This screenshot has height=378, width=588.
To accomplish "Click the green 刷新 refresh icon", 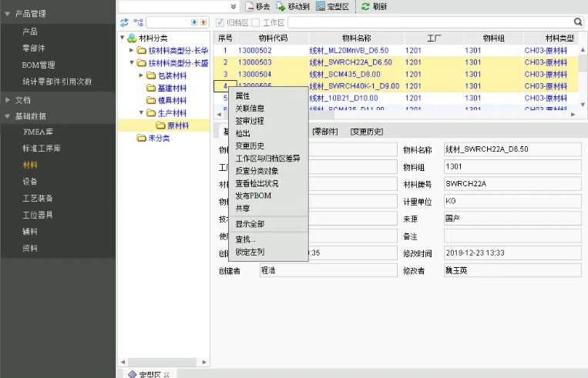I will (x=365, y=6).
